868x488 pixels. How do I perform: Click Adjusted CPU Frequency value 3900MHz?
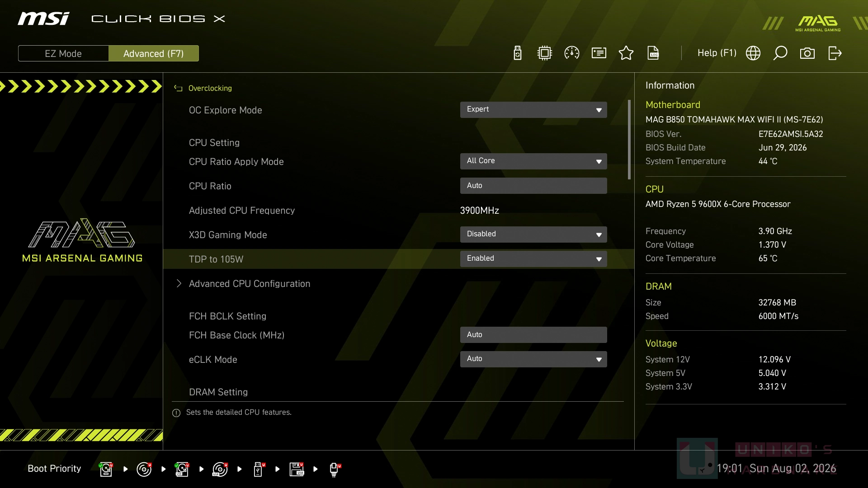tap(480, 211)
